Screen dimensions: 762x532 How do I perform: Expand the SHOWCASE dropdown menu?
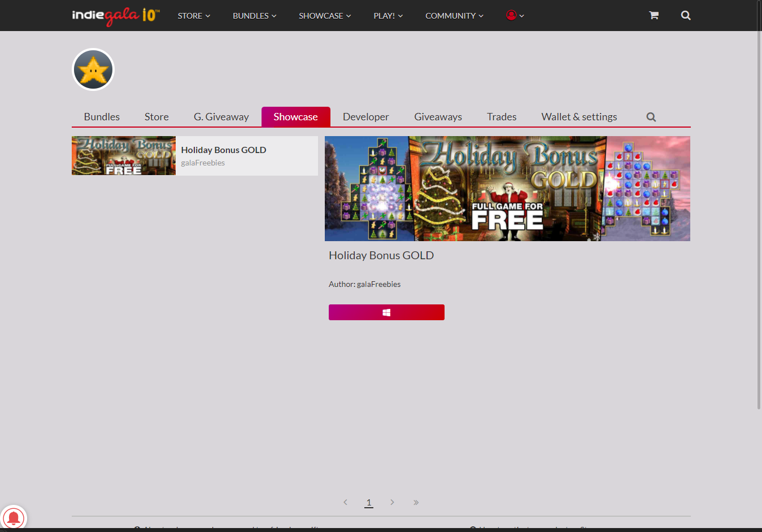pos(325,16)
